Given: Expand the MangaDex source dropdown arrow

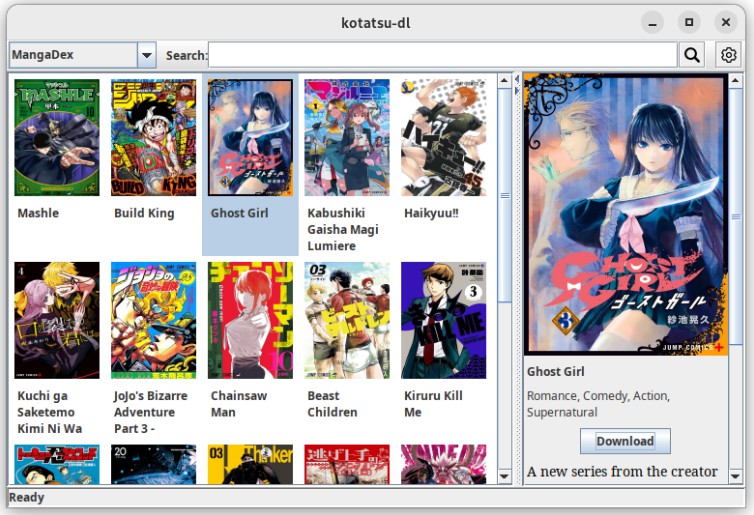Looking at the screenshot, I should click(147, 55).
